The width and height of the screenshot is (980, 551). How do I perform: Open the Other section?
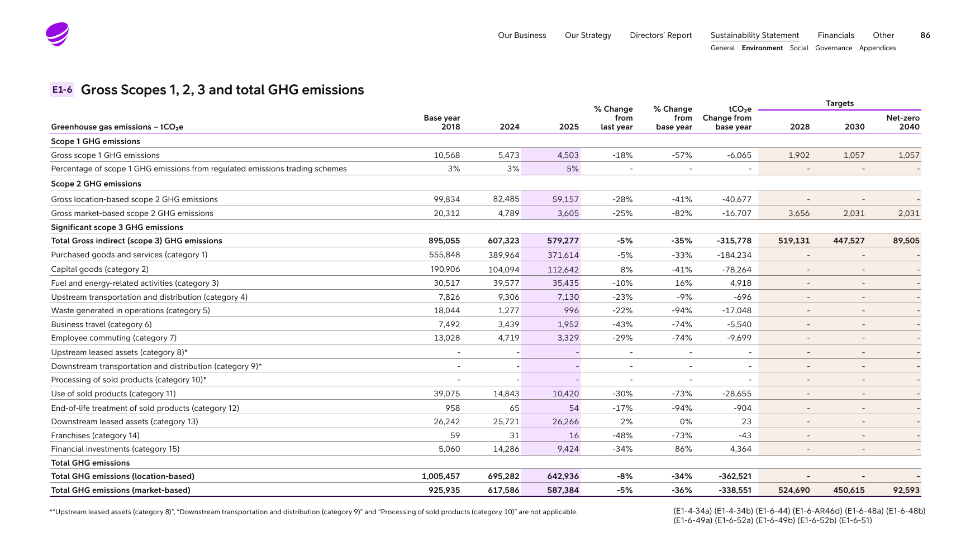coord(883,35)
